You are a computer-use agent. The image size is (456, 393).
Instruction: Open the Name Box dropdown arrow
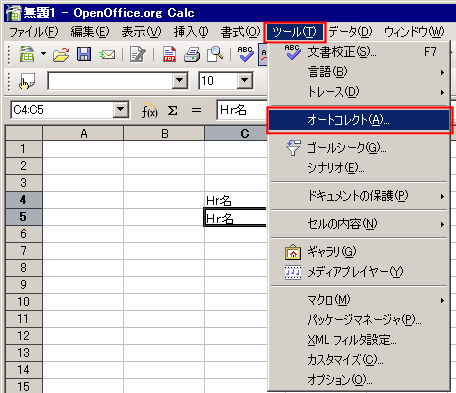pos(121,109)
